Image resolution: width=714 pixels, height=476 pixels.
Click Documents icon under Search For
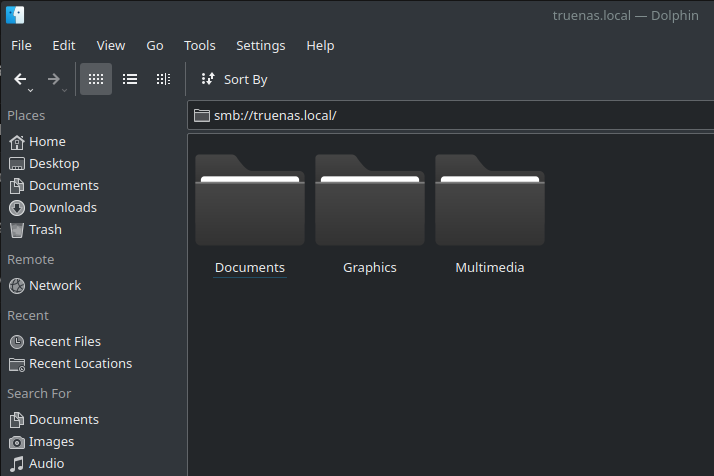(x=17, y=420)
